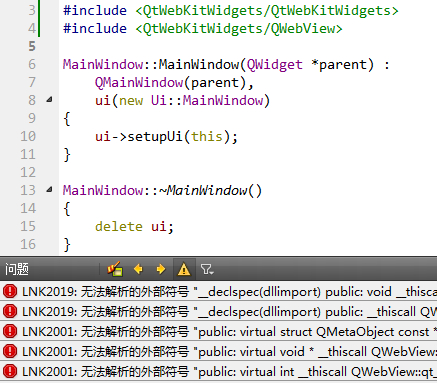Collapse the fold arrow at line 13
437x383 pixels.
(49, 190)
